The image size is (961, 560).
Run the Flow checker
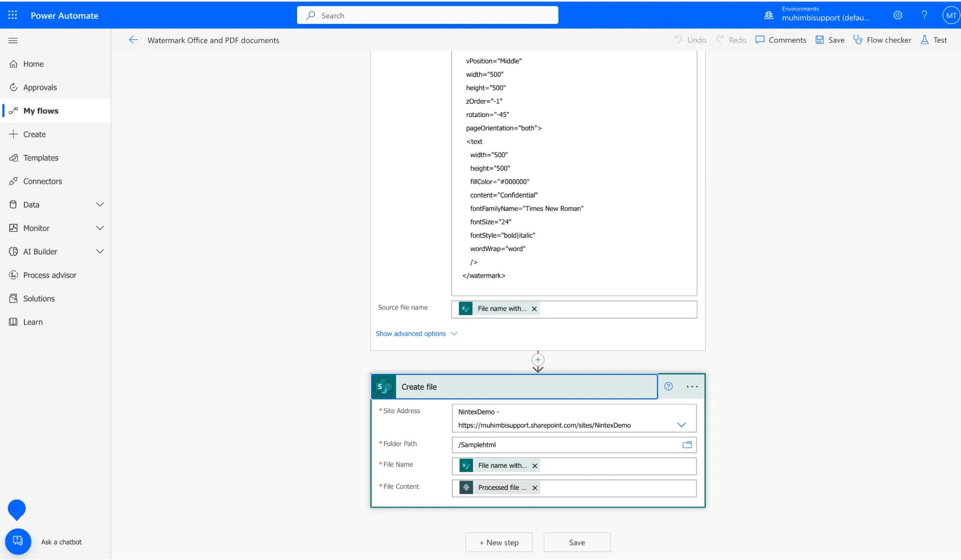point(882,40)
